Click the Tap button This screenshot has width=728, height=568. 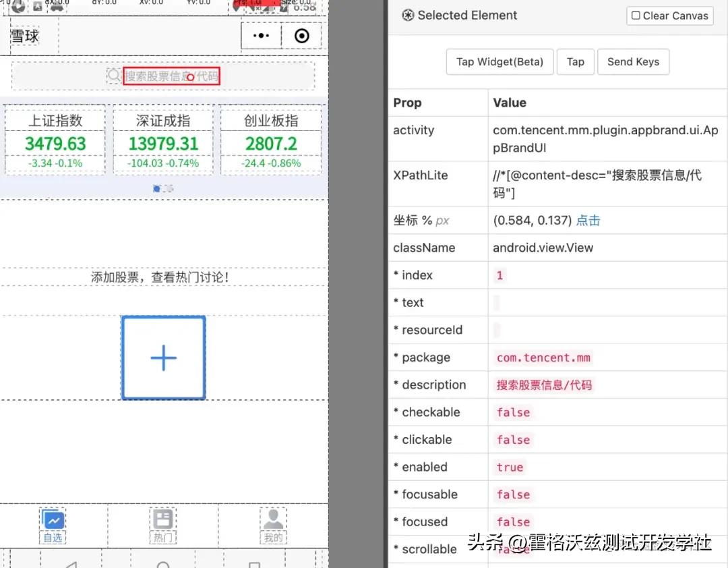(576, 61)
